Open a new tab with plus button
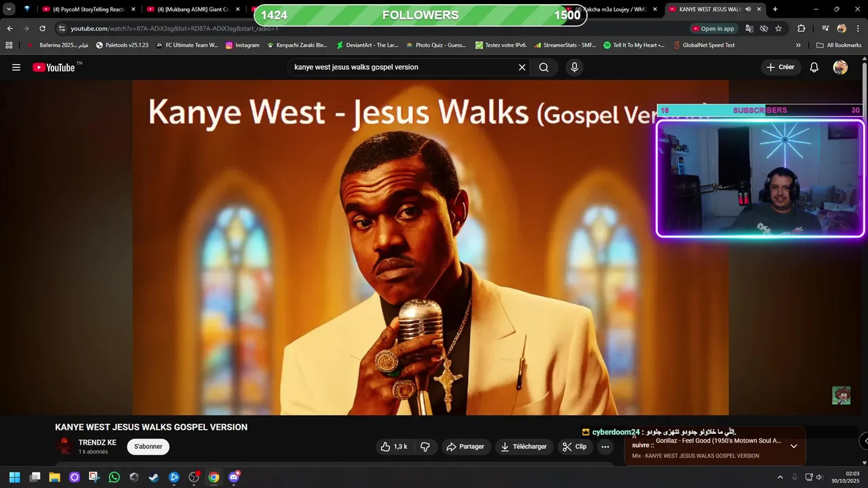Viewport: 868px width, 488px height. point(775,9)
